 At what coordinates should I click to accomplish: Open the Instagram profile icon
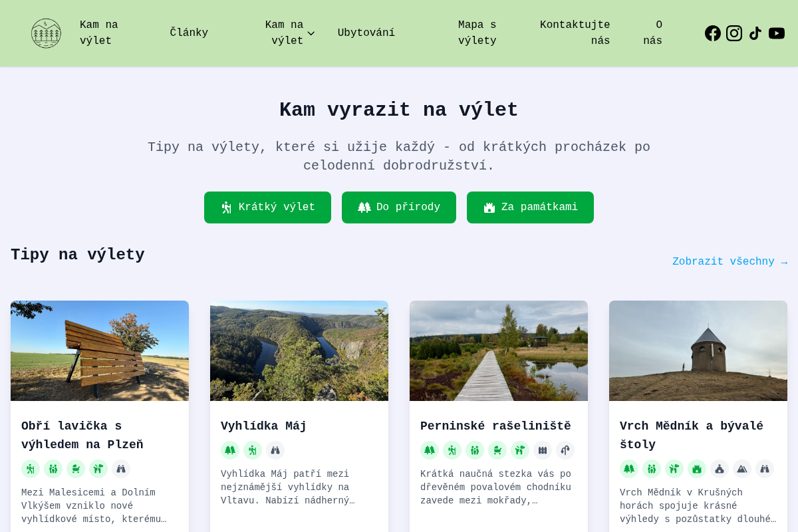(734, 33)
